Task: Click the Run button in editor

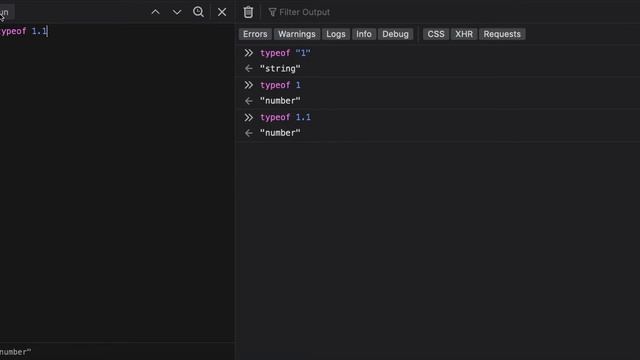Action: (x=6, y=12)
